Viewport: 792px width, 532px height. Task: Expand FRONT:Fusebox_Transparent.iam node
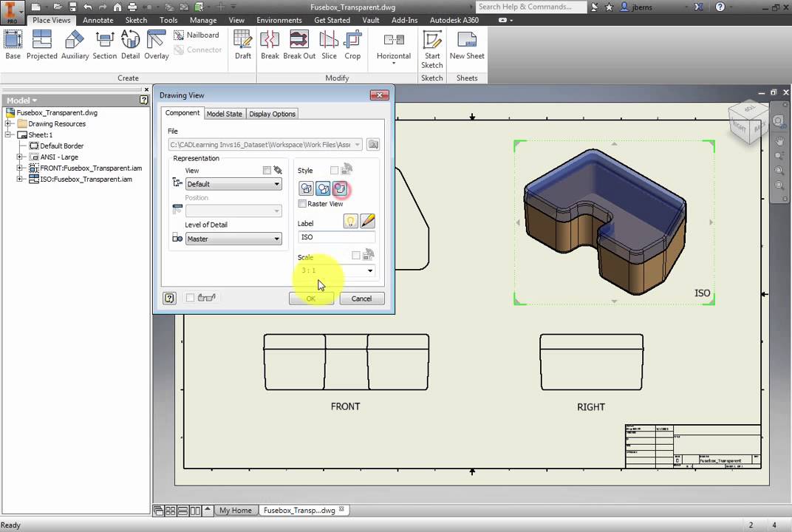tap(20, 168)
